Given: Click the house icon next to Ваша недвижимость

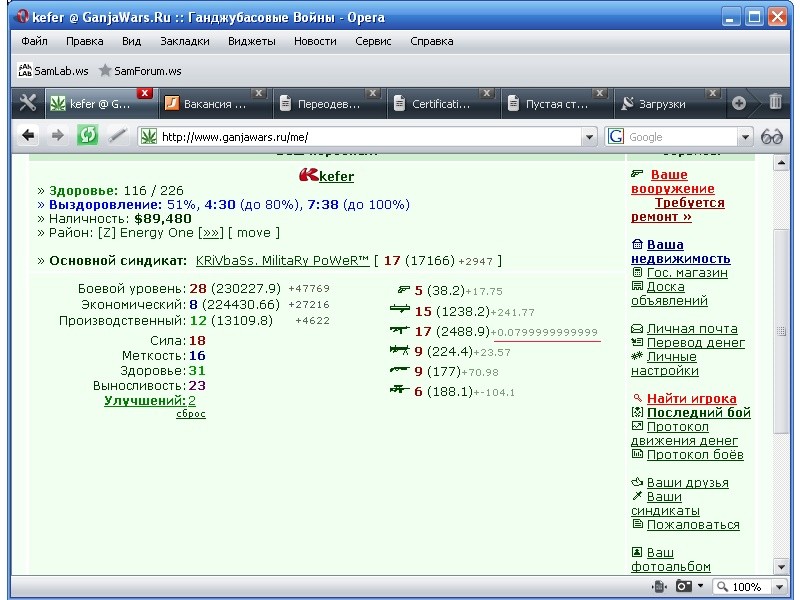Looking at the screenshot, I should pos(637,244).
